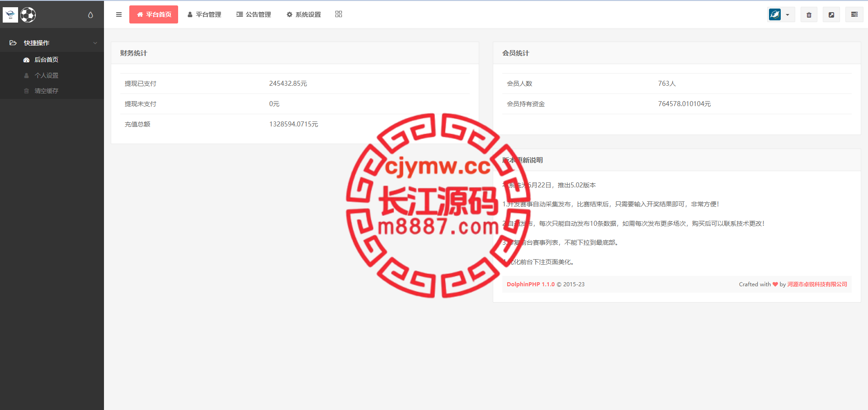Screen dimensions: 868x410
Task: Open the user avatar dropdown
Action: click(x=781, y=14)
